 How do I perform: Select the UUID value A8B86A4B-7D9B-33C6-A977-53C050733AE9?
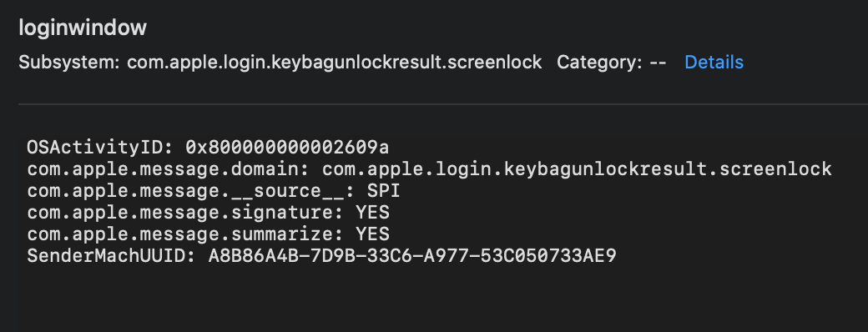[412, 255]
